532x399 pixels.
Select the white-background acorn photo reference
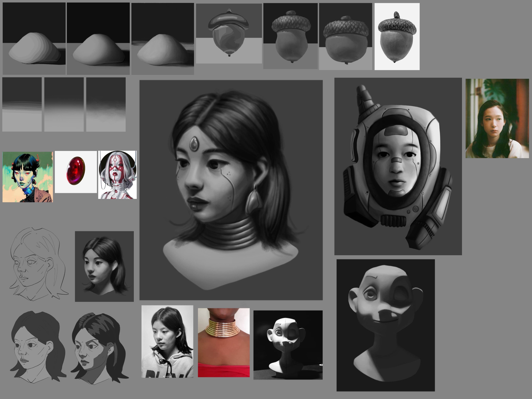(x=397, y=37)
